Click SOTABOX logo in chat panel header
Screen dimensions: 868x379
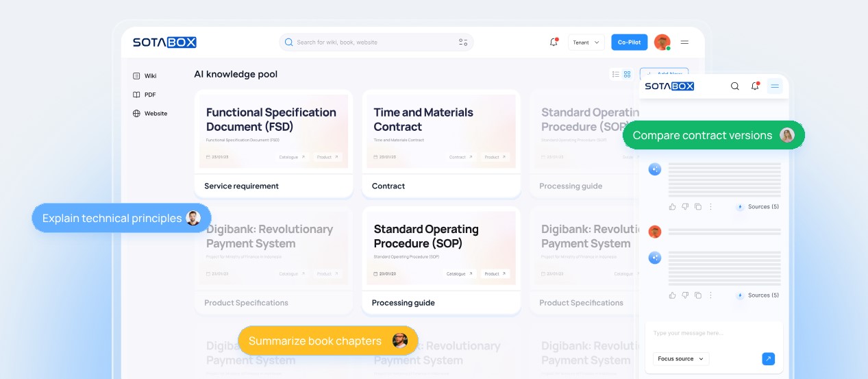[669, 86]
